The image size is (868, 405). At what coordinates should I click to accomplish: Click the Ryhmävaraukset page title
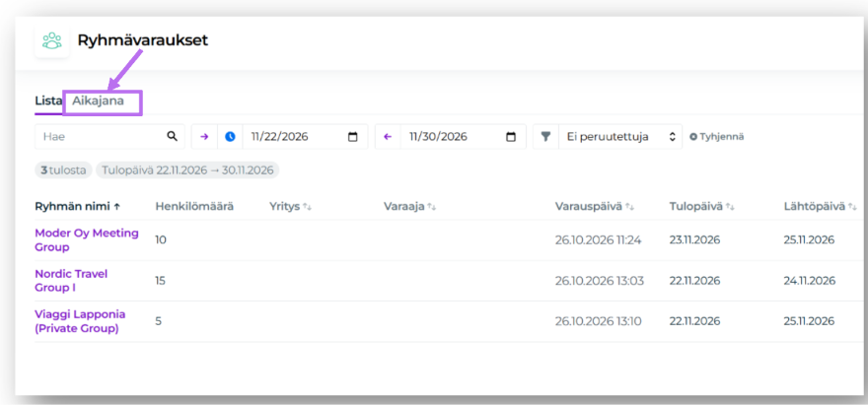tap(143, 40)
